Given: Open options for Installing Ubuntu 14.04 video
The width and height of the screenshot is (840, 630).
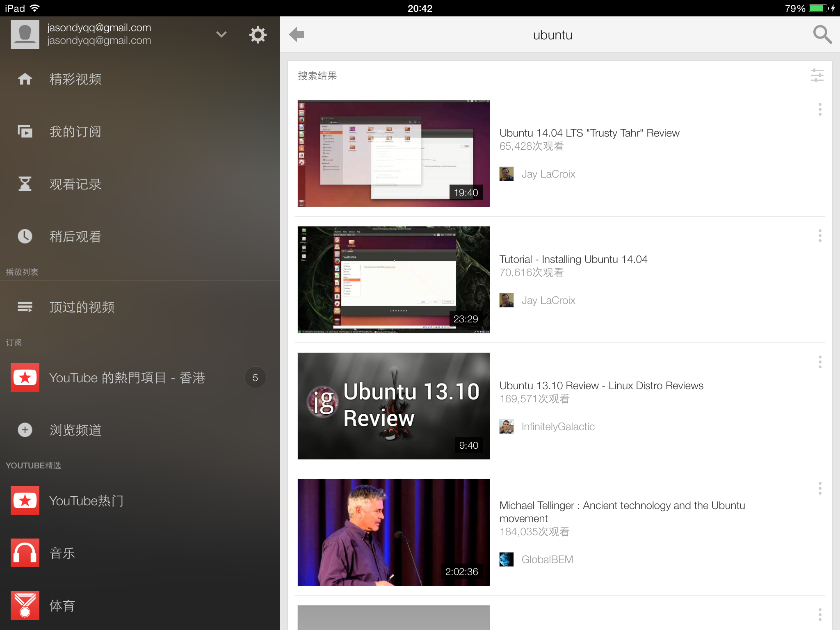Looking at the screenshot, I should pos(820,235).
